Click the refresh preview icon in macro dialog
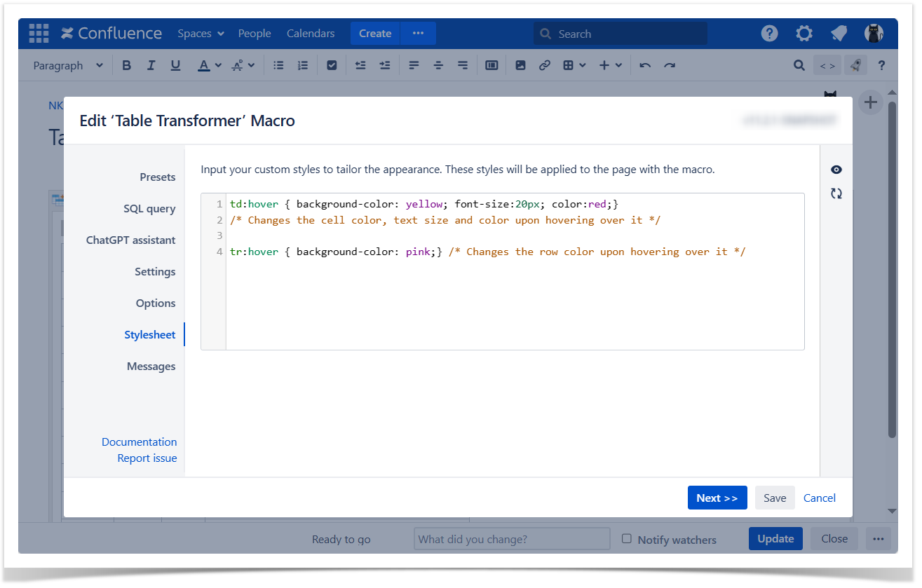 click(x=836, y=193)
